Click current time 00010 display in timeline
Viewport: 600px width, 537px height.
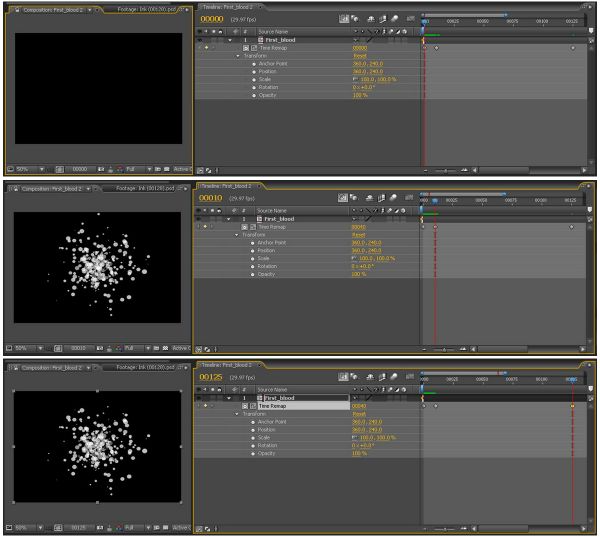tap(210, 198)
